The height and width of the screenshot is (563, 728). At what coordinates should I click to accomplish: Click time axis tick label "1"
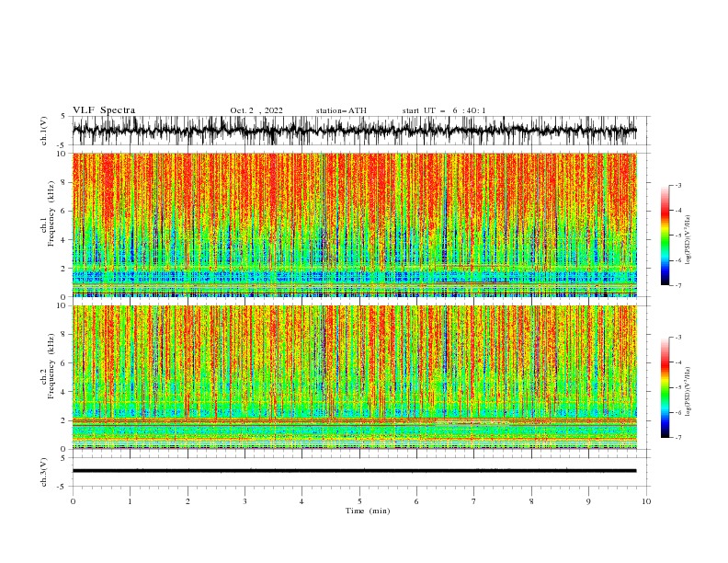(x=130, y=501)
